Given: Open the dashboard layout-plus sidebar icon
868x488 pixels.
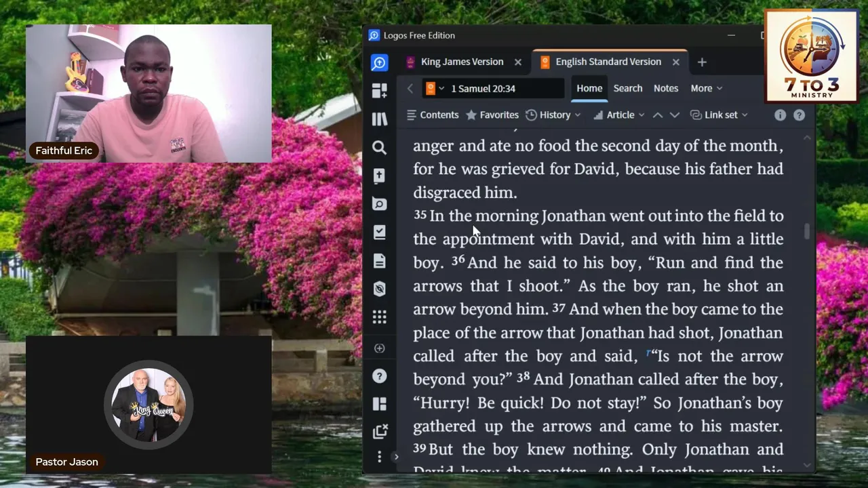Looking at the screenshot, I should coord(380,90).
